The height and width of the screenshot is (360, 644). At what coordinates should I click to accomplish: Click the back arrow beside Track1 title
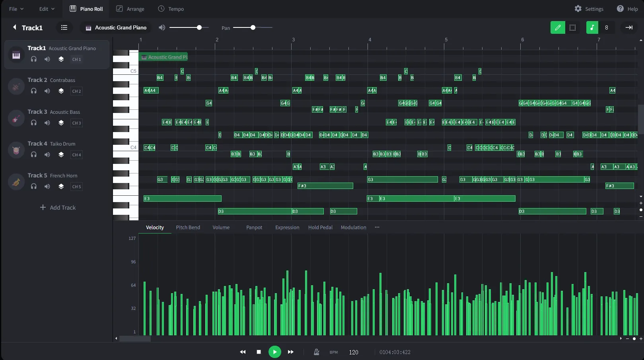pyautogui.click(x=15, y=27)
